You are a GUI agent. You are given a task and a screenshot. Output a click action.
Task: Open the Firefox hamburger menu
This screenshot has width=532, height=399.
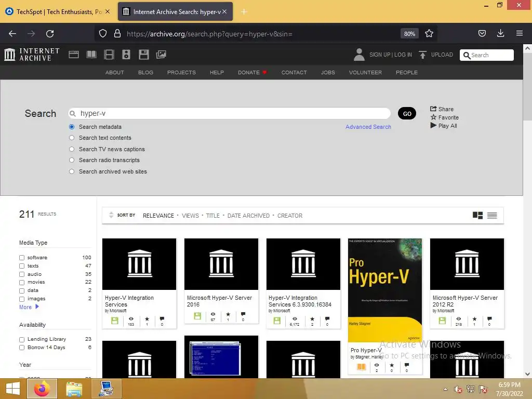(x=520, y=33)
